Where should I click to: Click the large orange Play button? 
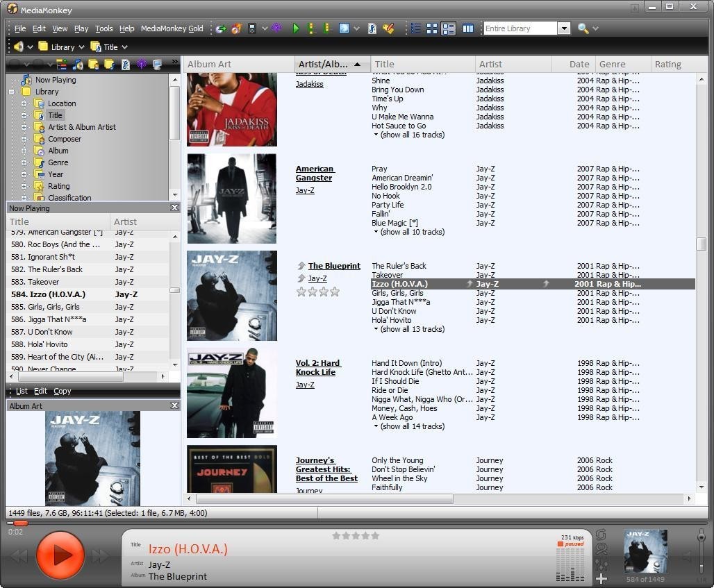click(x=60, y=555)
